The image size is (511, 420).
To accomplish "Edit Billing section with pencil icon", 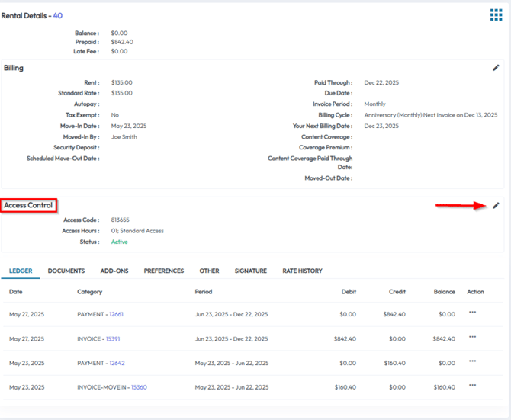I will [497, 68].
